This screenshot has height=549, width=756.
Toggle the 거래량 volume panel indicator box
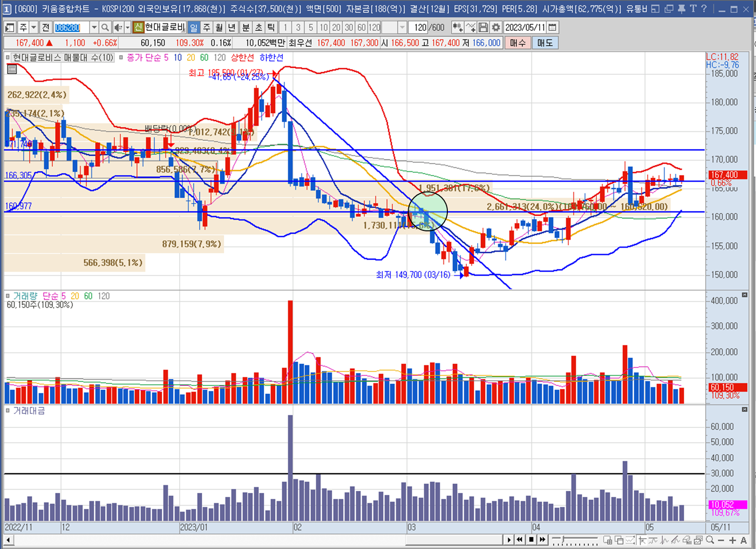coord(8,296)
